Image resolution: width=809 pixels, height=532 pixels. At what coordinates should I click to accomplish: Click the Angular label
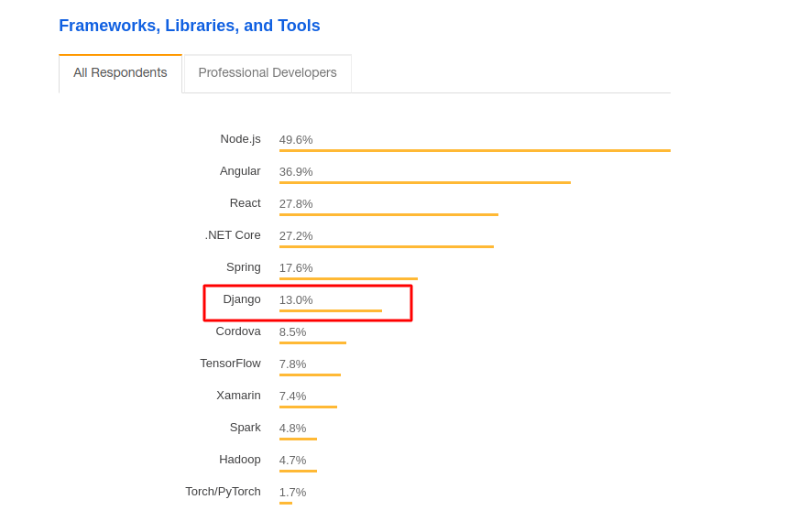tap(240, 171)
